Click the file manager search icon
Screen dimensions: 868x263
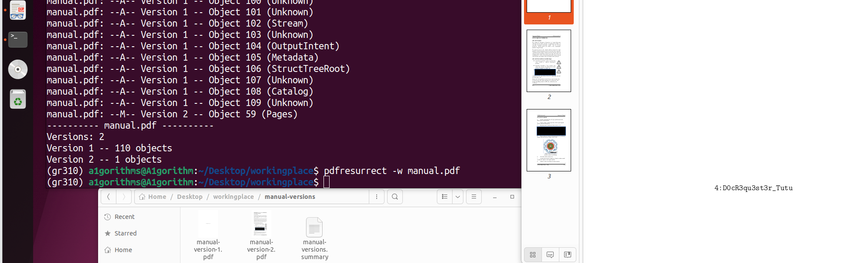click(x=395, y=197)
